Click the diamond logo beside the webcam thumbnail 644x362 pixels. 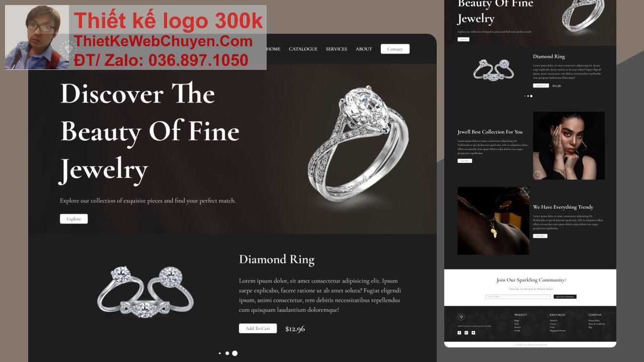click(67, 49)
